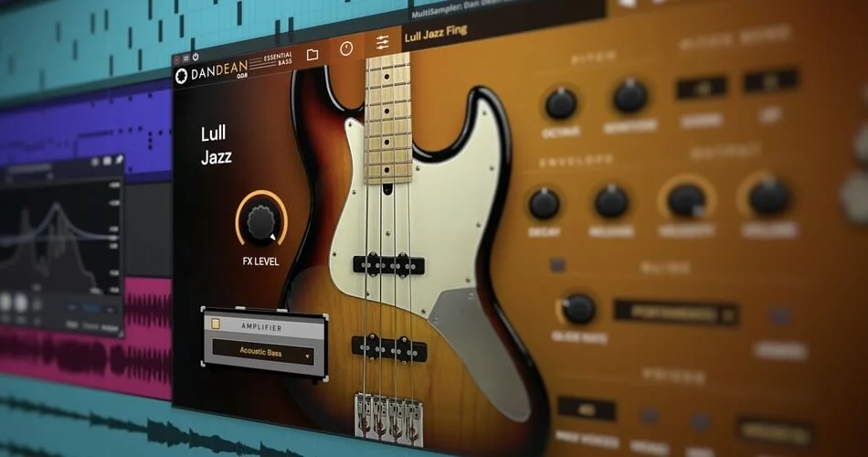
Task: Click the Lull Jazz instrument title
Action: click(216, 145)
